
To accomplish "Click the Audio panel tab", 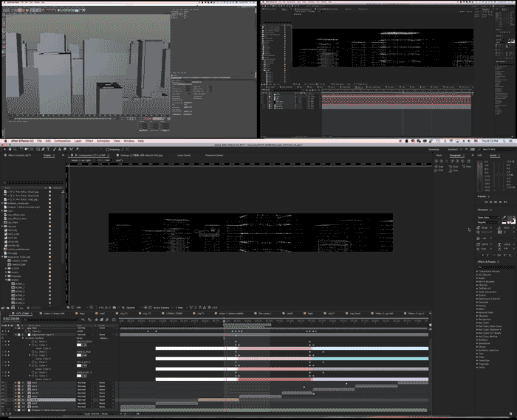I will (x=493, y=156).
